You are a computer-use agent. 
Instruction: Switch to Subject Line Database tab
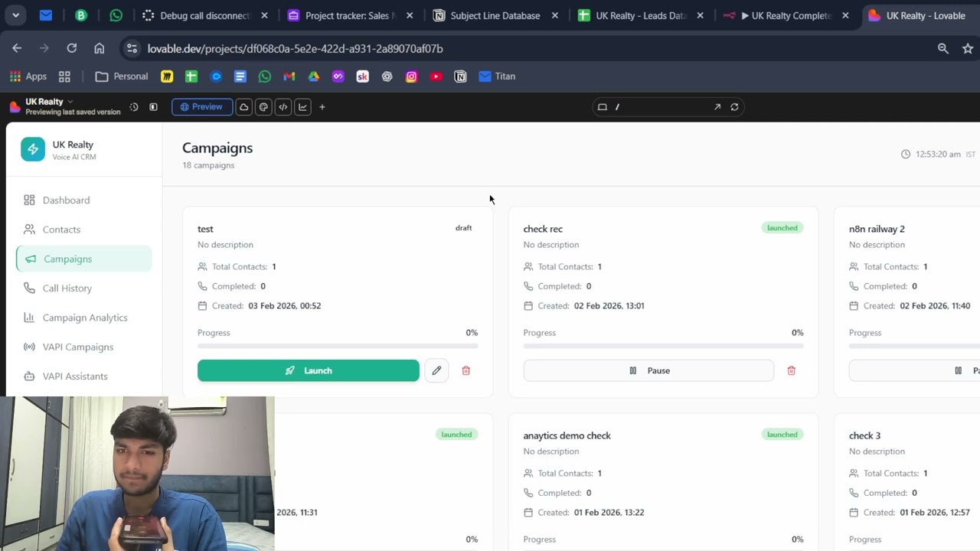(495, 15)
